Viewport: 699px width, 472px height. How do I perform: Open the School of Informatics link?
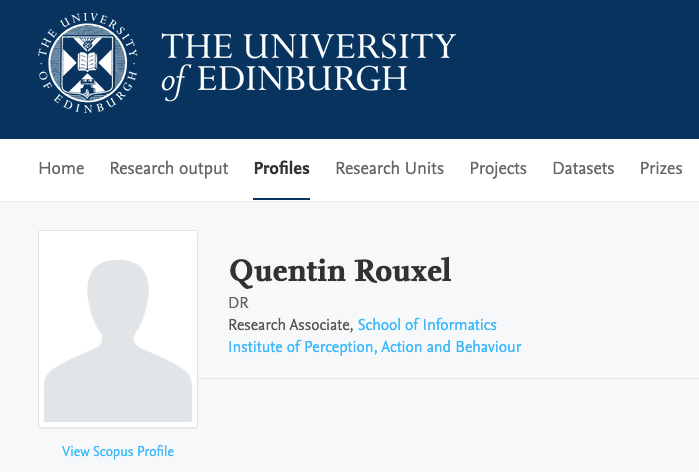pyautogui.click(x=427, y=325)
